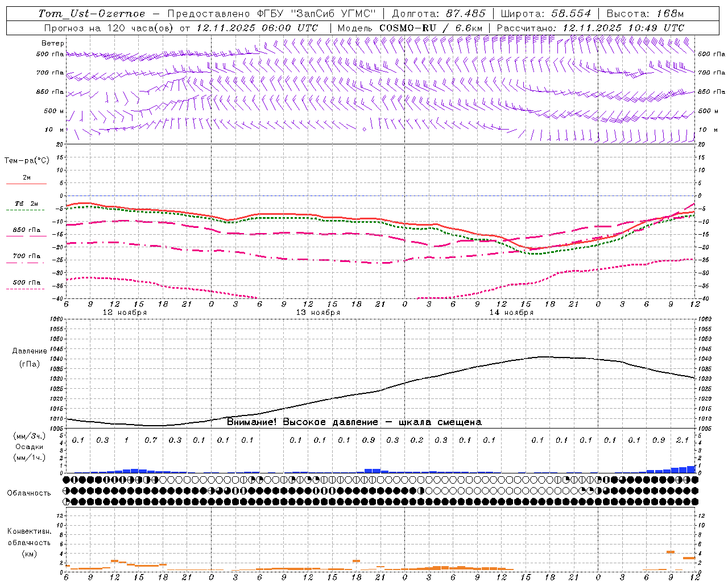Click the 'Осадки' precipitation label
The image size is (728, 582).
pos(30,447)
